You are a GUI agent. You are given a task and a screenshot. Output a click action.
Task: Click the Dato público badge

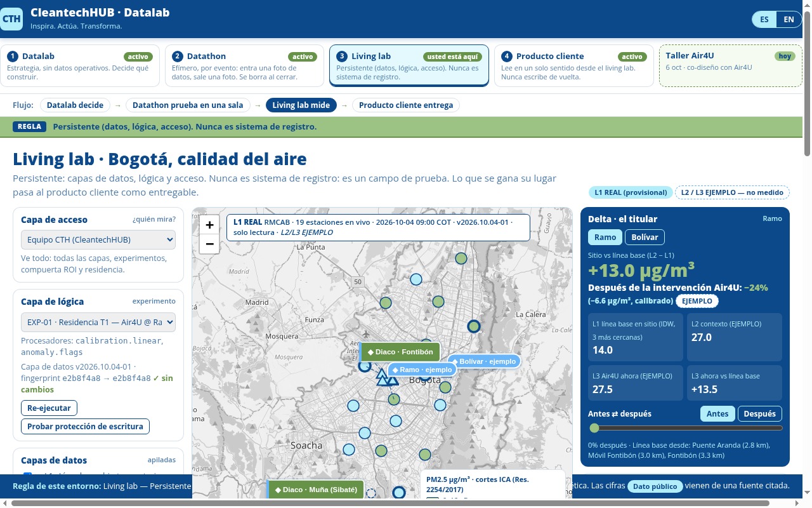coord(655,486)
